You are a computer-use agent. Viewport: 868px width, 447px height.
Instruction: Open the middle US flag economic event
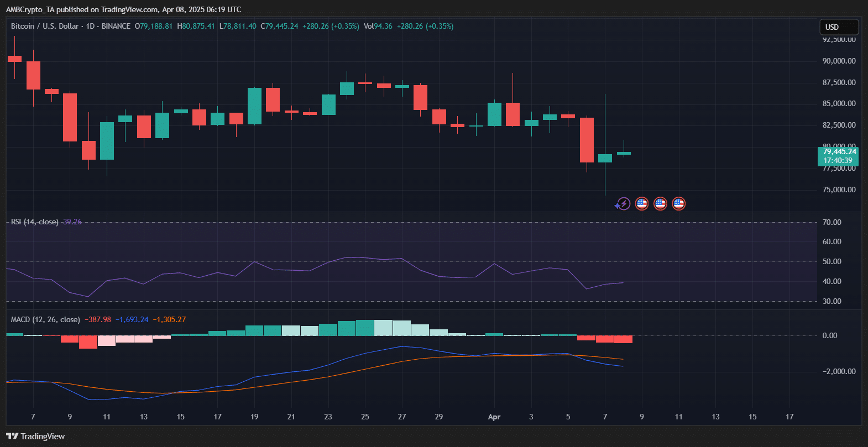coord(660,204)
